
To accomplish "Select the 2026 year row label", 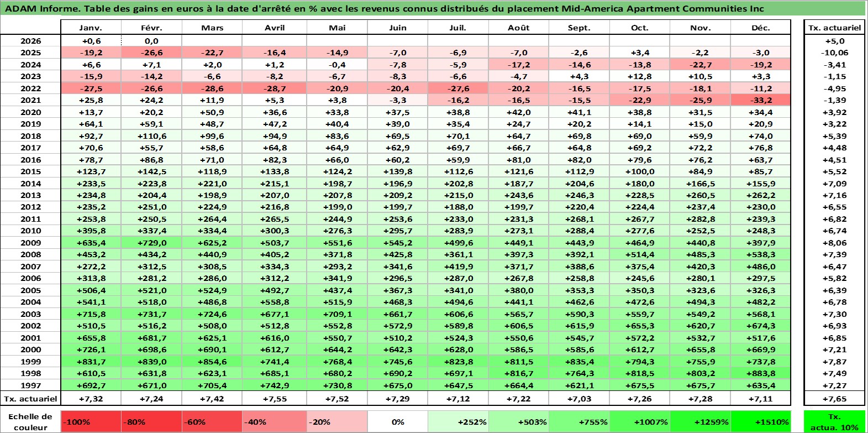I will [30, 41].
